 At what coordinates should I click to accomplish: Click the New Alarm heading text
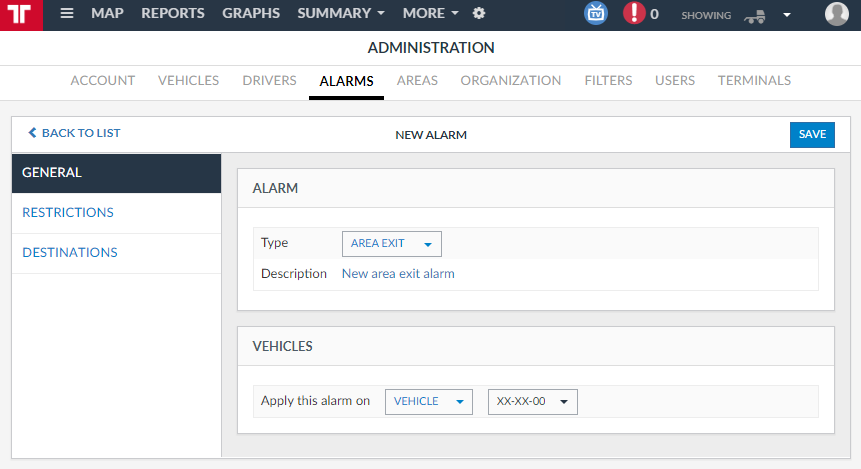pos(431,135)
